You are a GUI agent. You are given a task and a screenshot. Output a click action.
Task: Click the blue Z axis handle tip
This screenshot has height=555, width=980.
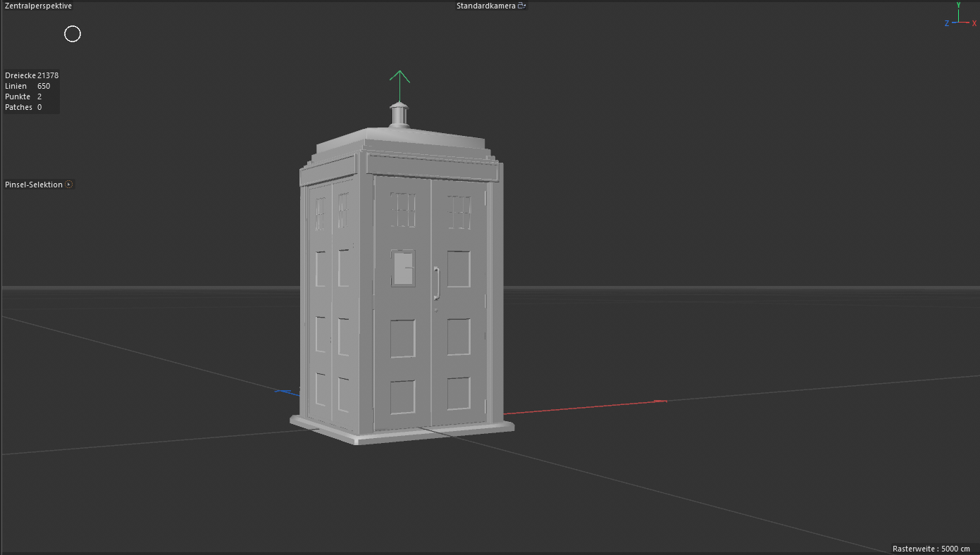pos(283,391)
